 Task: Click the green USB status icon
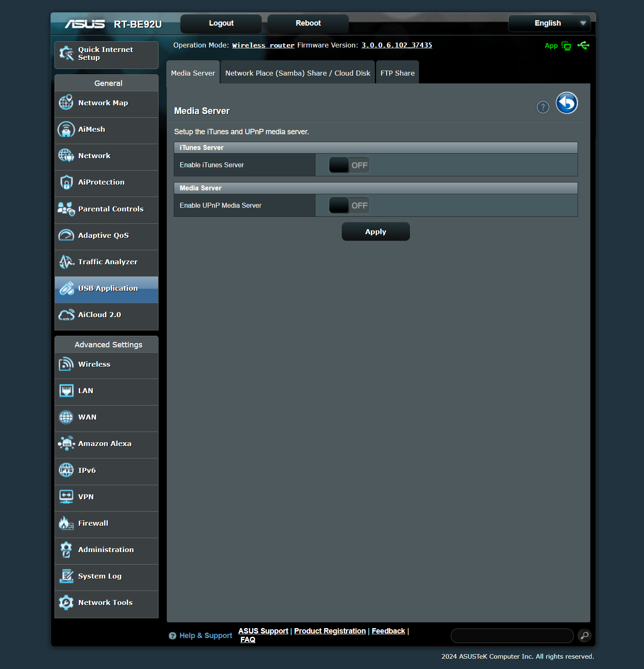[583, 45]
